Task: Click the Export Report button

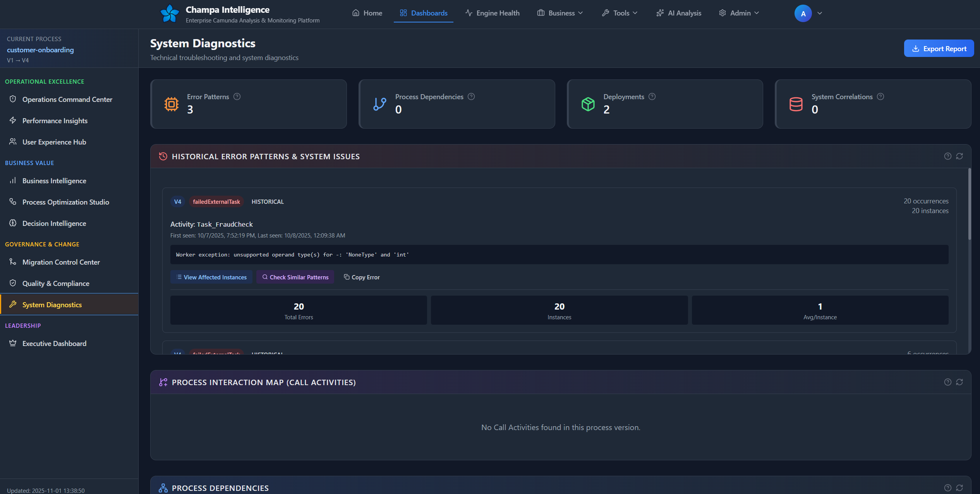Action: (x=939, y=48)
